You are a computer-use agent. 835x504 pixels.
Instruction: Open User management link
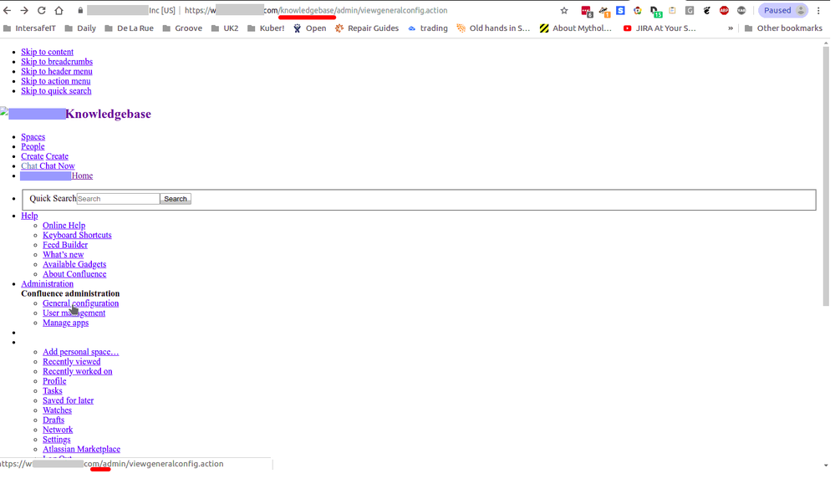coord(74,313)
